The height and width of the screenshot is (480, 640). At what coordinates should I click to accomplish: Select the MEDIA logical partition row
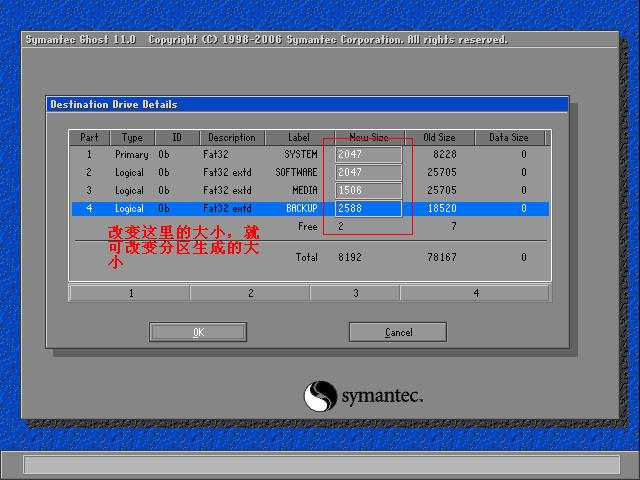tap(200, 191)
